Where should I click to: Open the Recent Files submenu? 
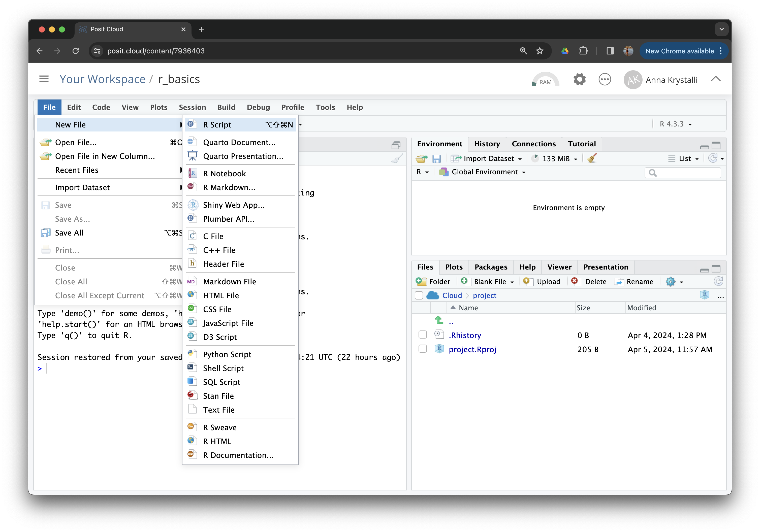110,170
